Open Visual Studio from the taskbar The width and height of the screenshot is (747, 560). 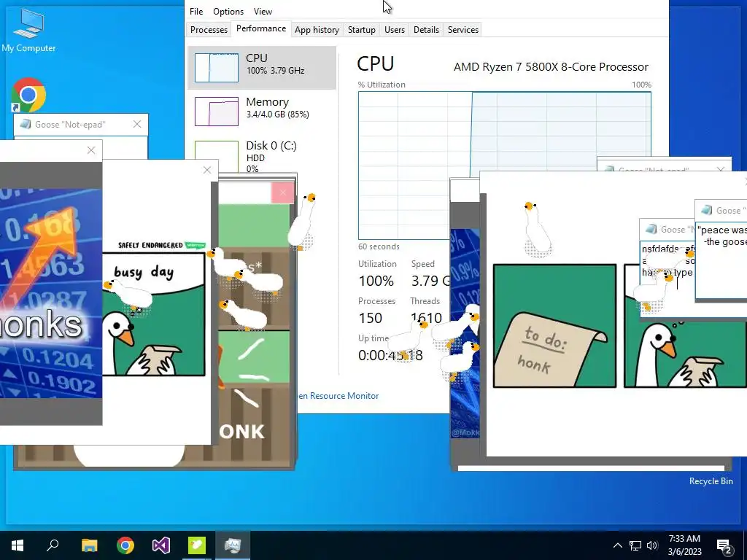(x=161, y=545)
